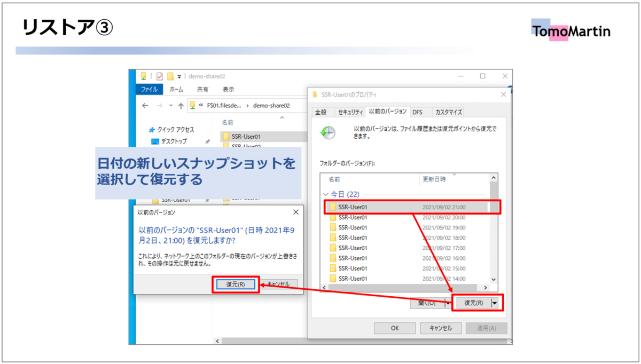Screen dimensions: 641x364
Task: Click folder icon of the 18:00 version row
Action: (x=333, y=238)
